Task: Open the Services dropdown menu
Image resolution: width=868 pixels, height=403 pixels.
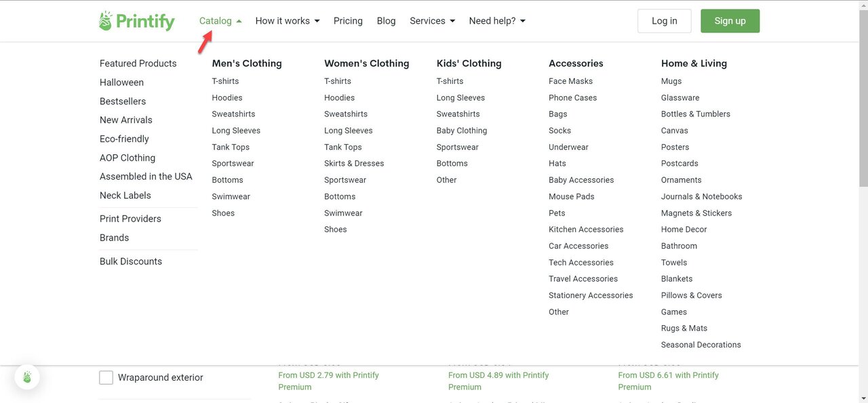Action: click(x=432, y=21)
